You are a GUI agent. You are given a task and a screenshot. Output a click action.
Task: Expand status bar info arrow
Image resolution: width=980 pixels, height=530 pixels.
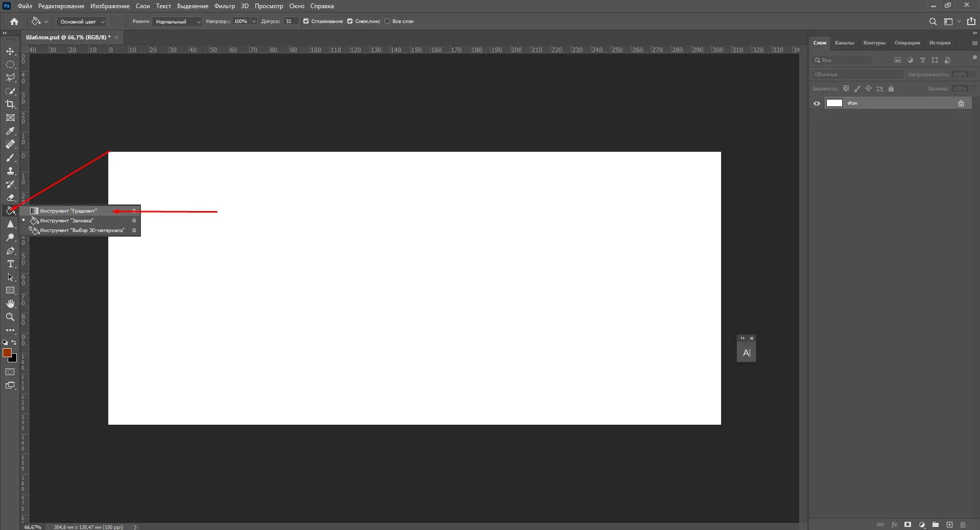(135, 527)
